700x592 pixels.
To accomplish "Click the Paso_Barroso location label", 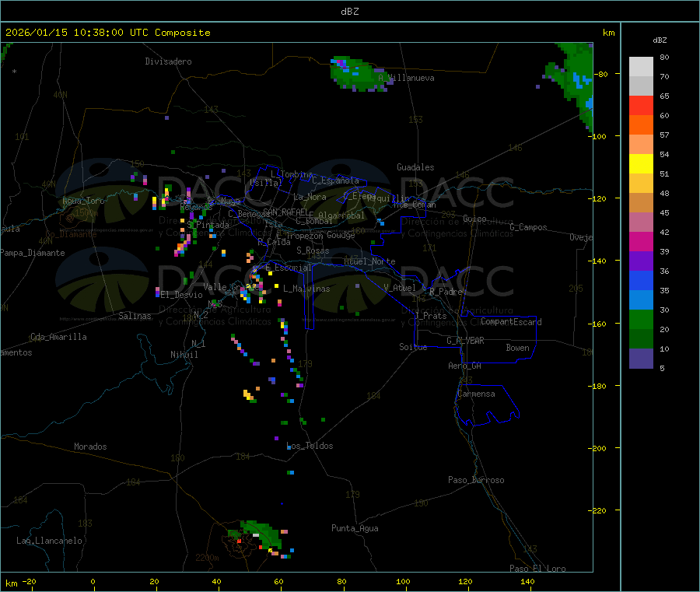I will 476,480.
